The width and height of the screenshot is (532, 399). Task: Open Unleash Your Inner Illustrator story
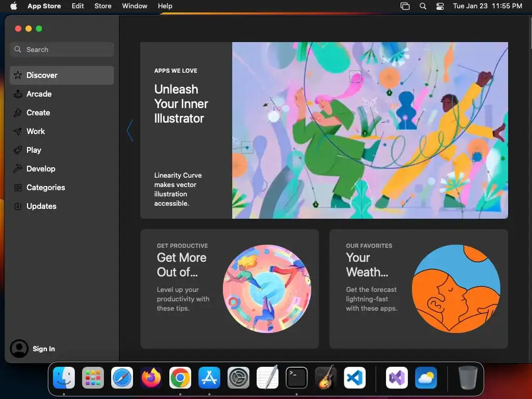tap(181, 104)
